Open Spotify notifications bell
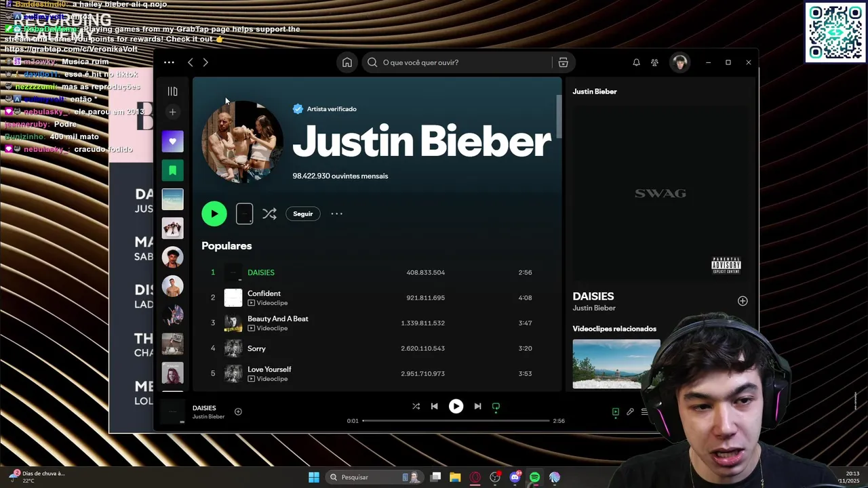The image size is (868, 488). (636, 62)
